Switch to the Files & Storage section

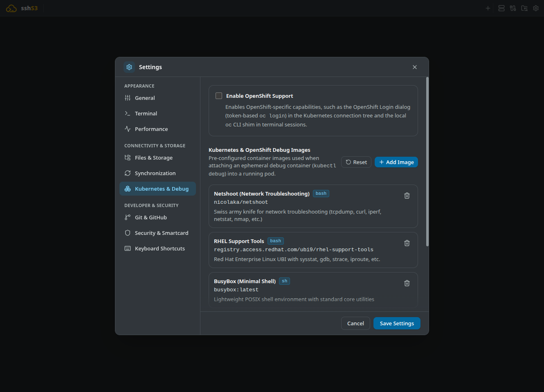[x=157, y=158]
